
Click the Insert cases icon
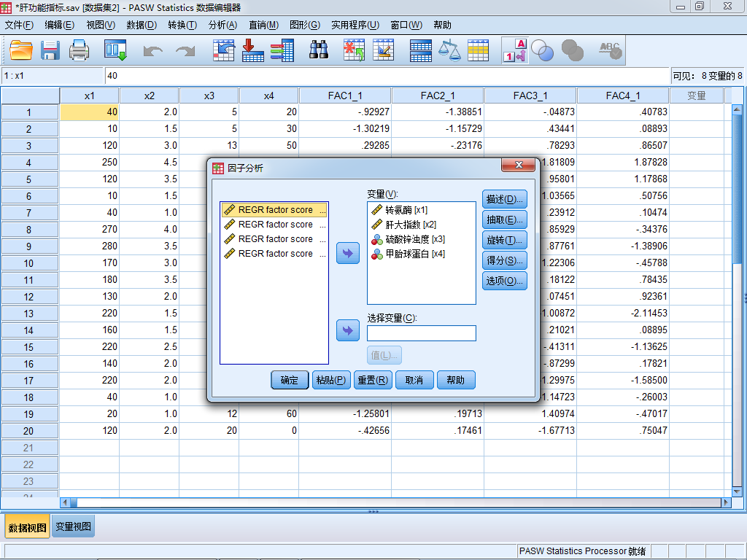click(354, 50)
